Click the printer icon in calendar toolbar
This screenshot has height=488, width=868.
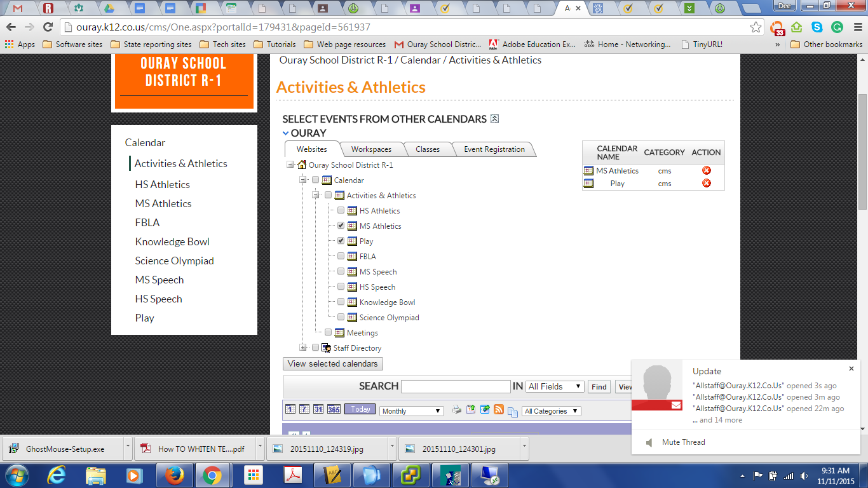pos(457,410)
